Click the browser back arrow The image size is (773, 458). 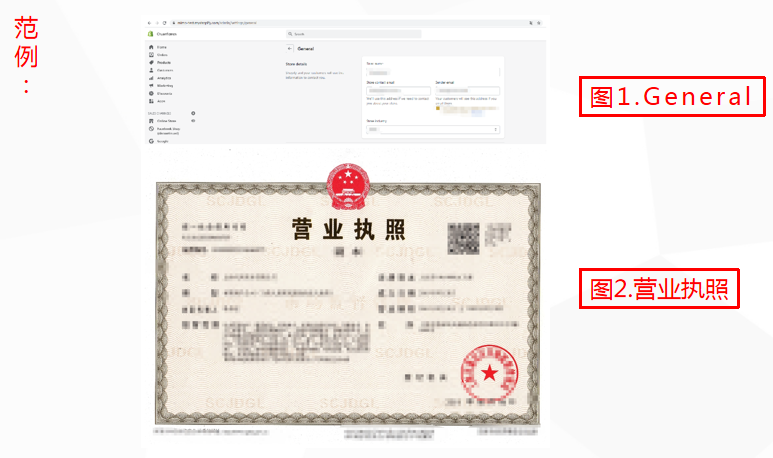pos(149,23)
